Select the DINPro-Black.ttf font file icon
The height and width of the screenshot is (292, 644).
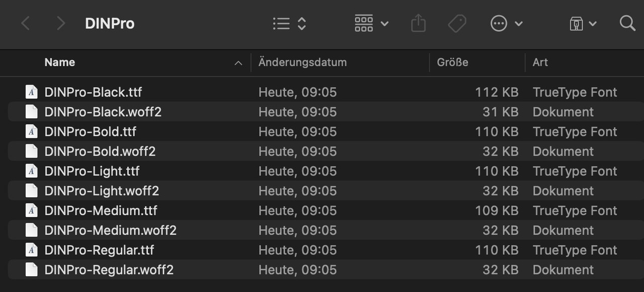point(31,92)
